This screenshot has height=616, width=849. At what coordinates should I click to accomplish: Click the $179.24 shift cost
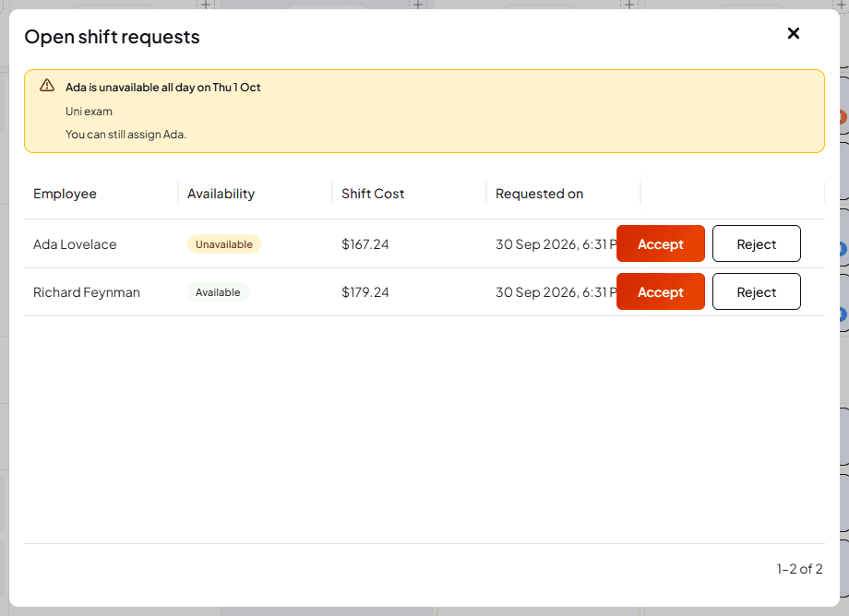pyautogui.click(x=365, y=292)
